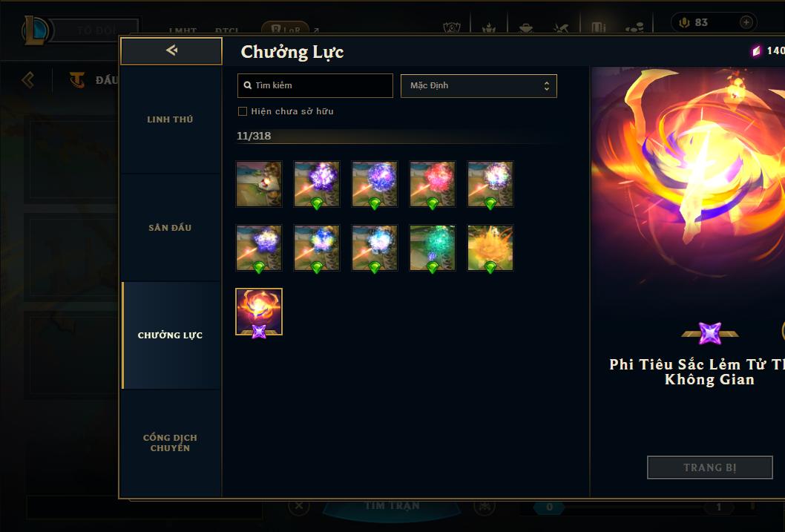Select the fiery shuriken effect with purple star
This screenshot has height=532, width=785.
(x=259, y=312)
